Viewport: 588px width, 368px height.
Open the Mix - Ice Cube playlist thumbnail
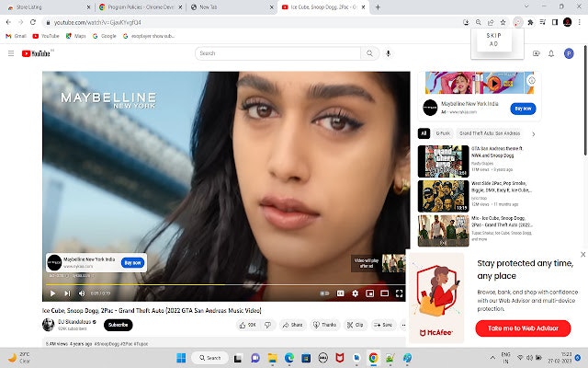pos(443,231)
